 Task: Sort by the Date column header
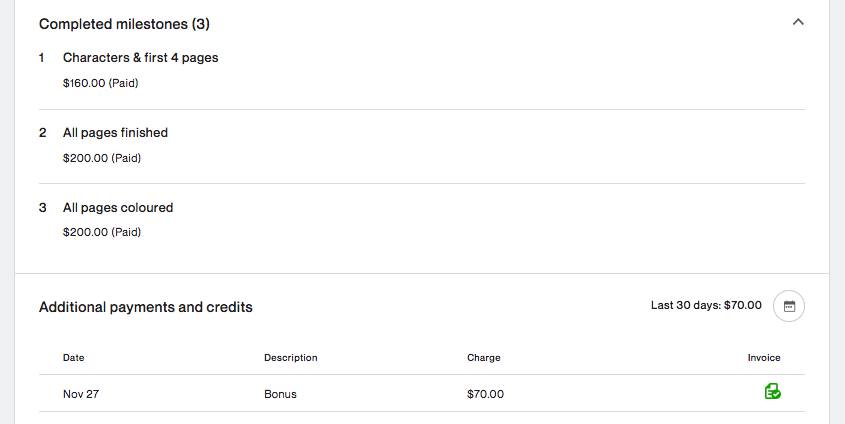point(73,358)
